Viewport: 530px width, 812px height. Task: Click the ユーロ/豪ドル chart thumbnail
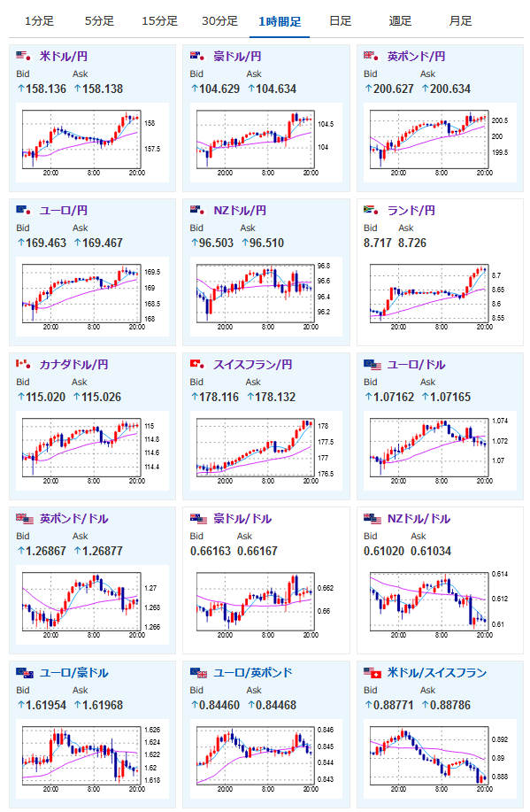[92, 759]
